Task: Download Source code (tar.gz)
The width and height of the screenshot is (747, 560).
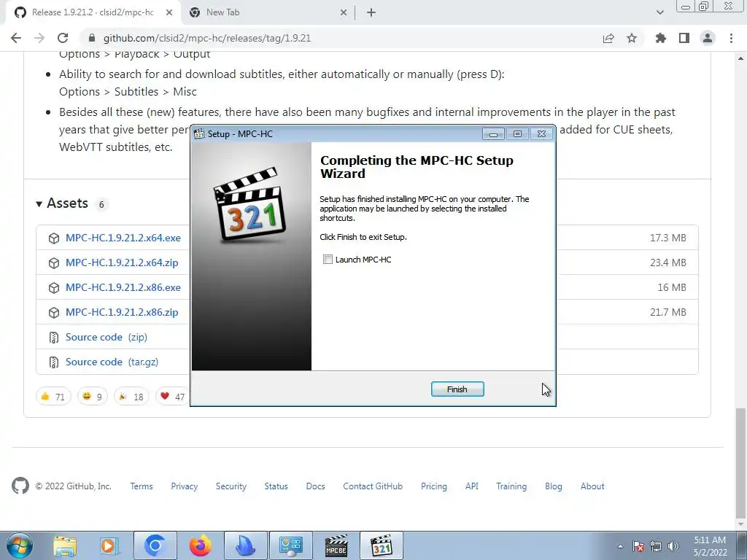Action: [x=112, y=362]
